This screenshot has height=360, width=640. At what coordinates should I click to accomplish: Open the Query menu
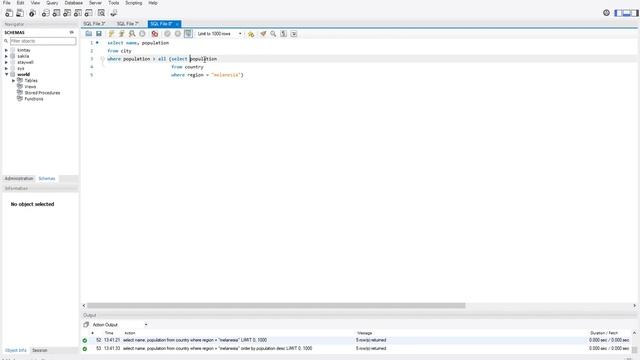point(52,3)
